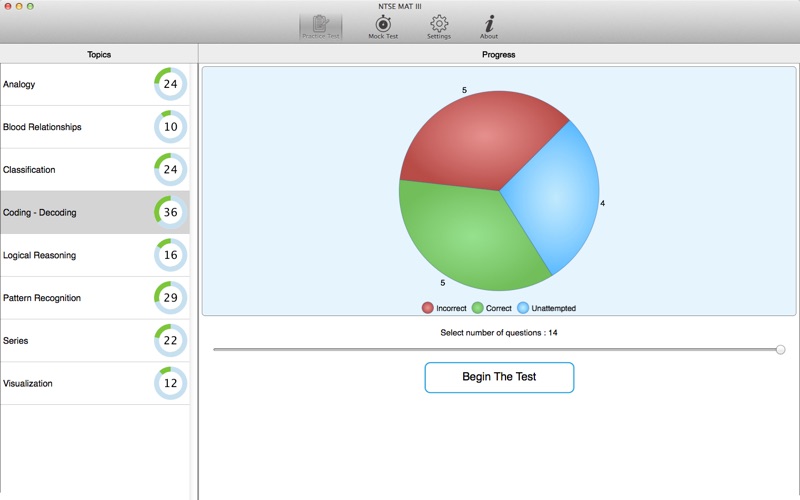Image resolution: width=800 pixels, height=500 pixels.
Task: Click the Pattern Recognition ring showing 29
Action: click(170, 298)
